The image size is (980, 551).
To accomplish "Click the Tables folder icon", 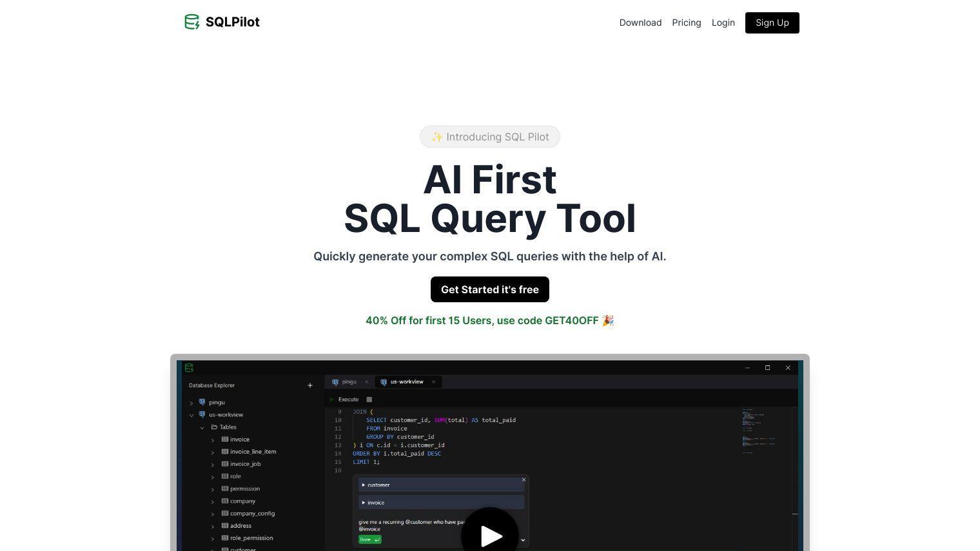I will 214,427.
